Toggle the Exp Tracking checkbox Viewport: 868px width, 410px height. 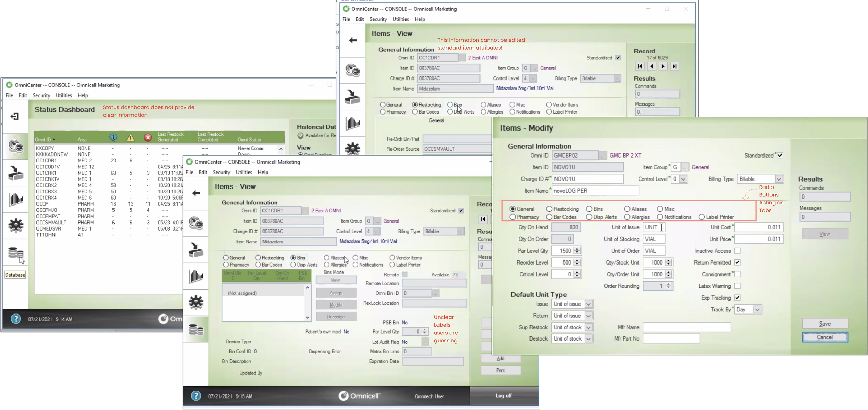click(737, 298)
